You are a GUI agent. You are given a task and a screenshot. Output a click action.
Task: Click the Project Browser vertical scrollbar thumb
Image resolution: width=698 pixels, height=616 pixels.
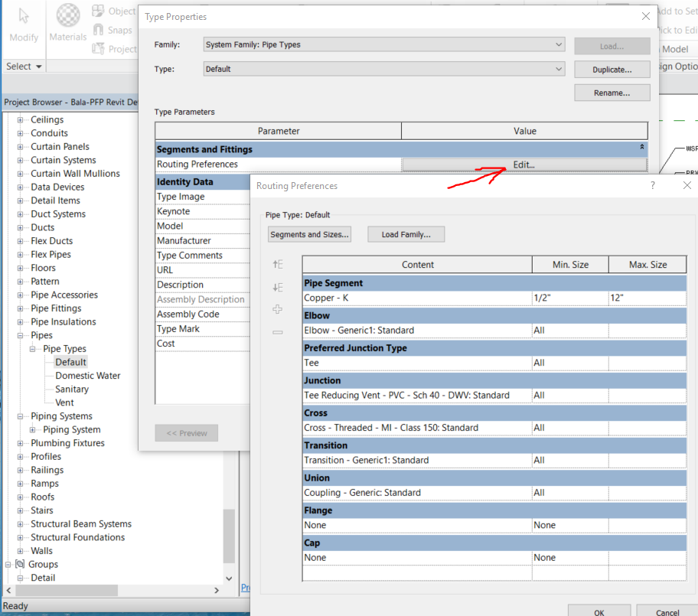pyautogui.click(x=229, y=536)
